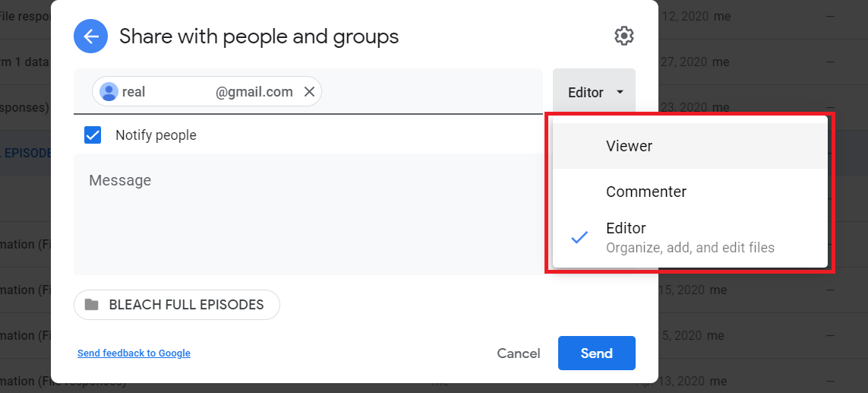Remove the gmail.com recipient chip
This screenshot has height=393, width=868.
(309, 92)
